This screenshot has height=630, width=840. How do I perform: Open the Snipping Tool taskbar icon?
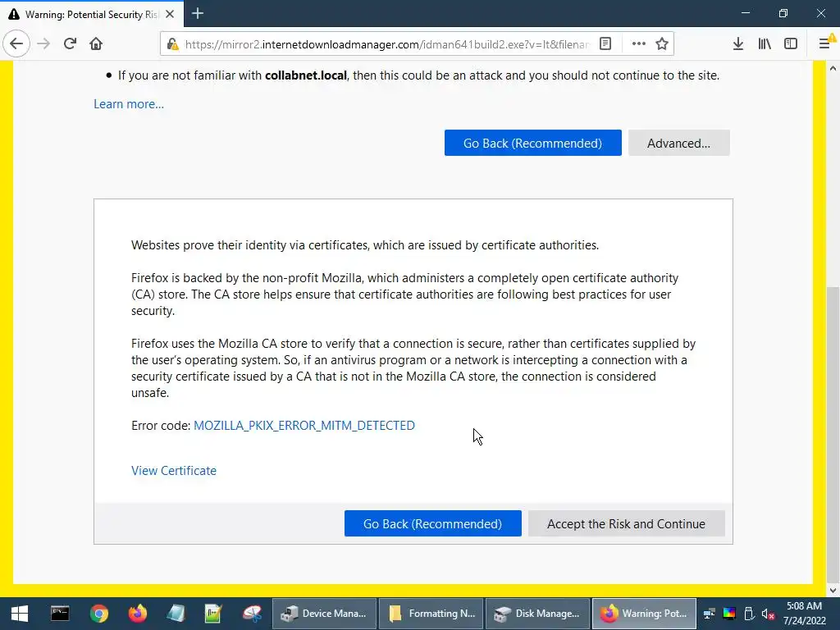click(252, 614)
